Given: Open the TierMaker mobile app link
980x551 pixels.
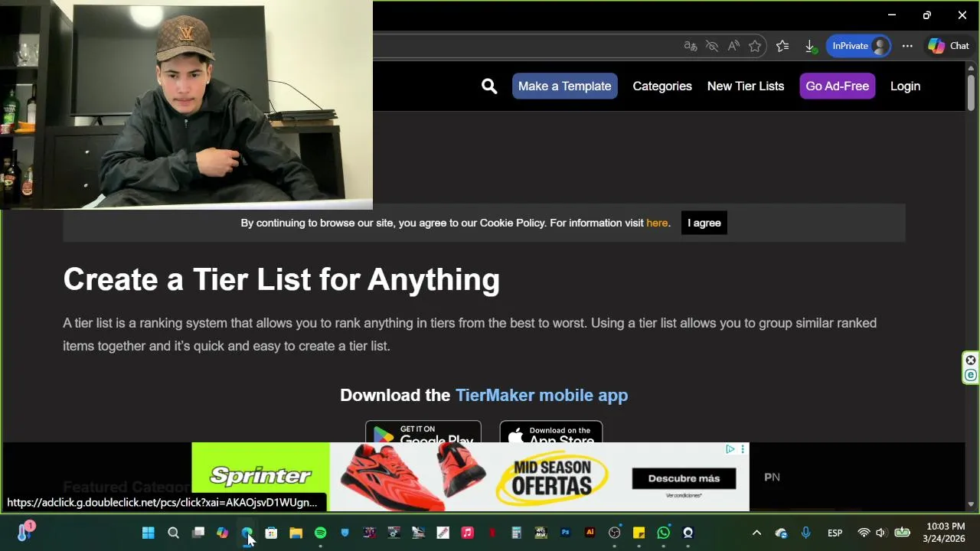Looking at the screenshot, I should click(541, 395).
